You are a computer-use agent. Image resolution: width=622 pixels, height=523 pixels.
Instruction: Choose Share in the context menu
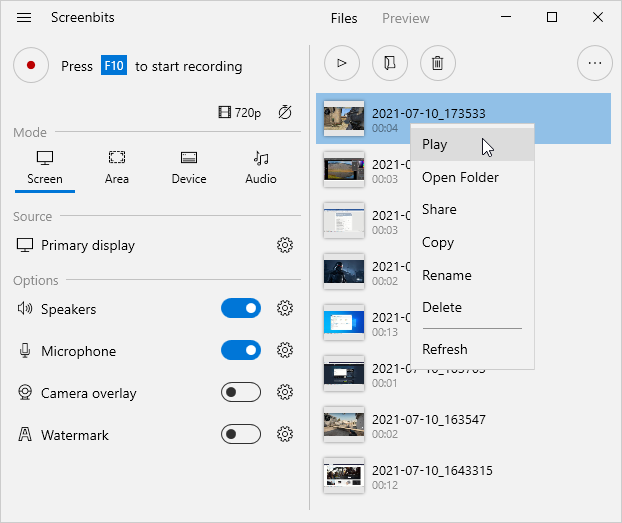click(472, 210)
